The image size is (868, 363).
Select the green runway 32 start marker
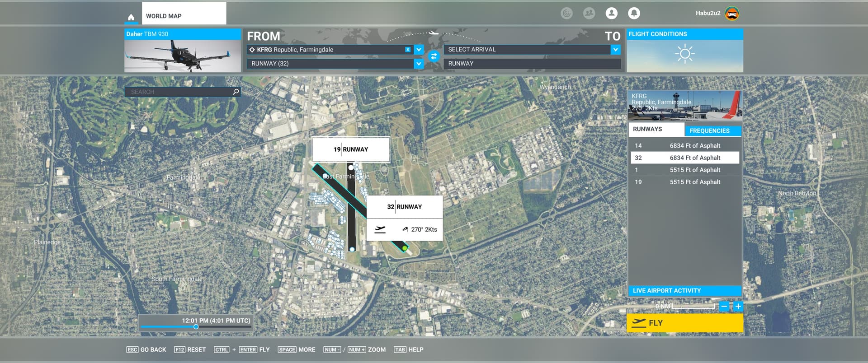click(x=405, y=248)
